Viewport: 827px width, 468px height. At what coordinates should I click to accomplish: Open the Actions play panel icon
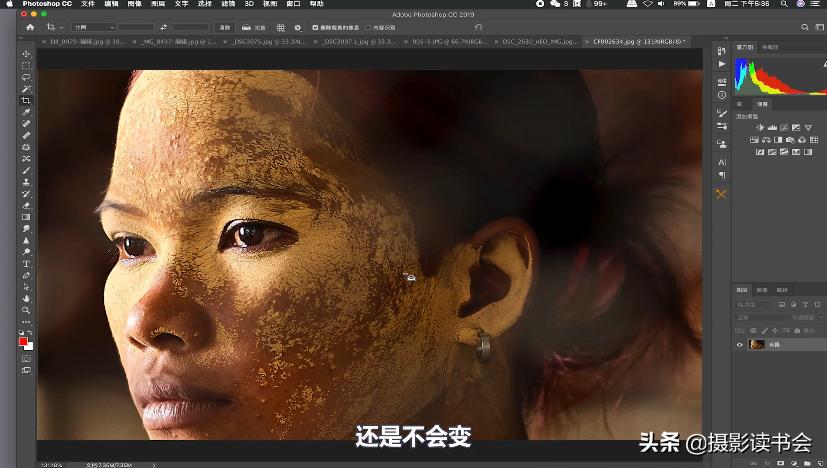coord(722,64)
